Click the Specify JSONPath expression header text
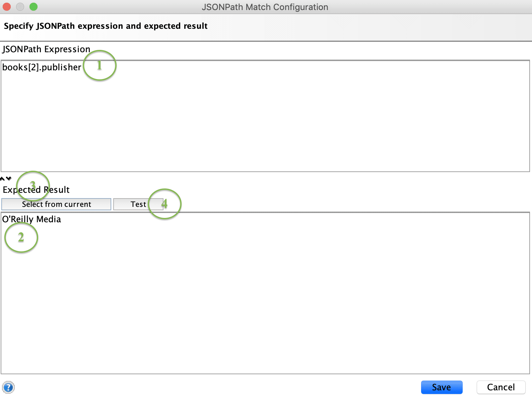532x399 pixels. [106, 26]
